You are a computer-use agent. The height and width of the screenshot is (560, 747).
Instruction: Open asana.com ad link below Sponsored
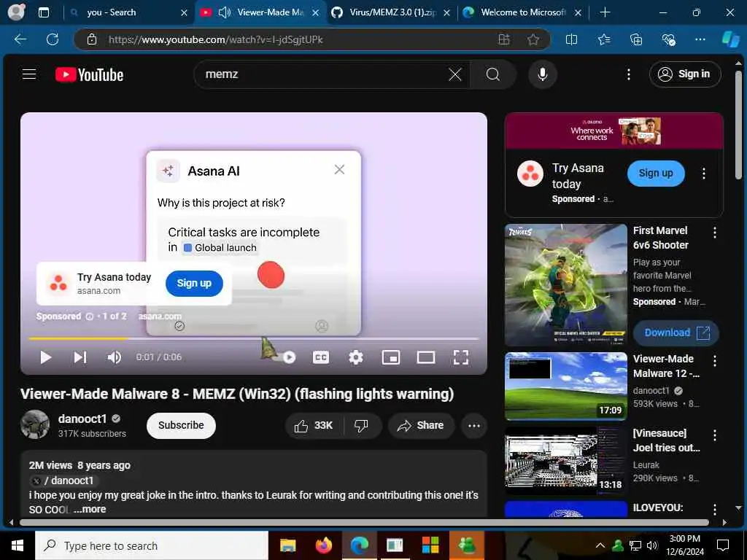(x=160, y=316)
